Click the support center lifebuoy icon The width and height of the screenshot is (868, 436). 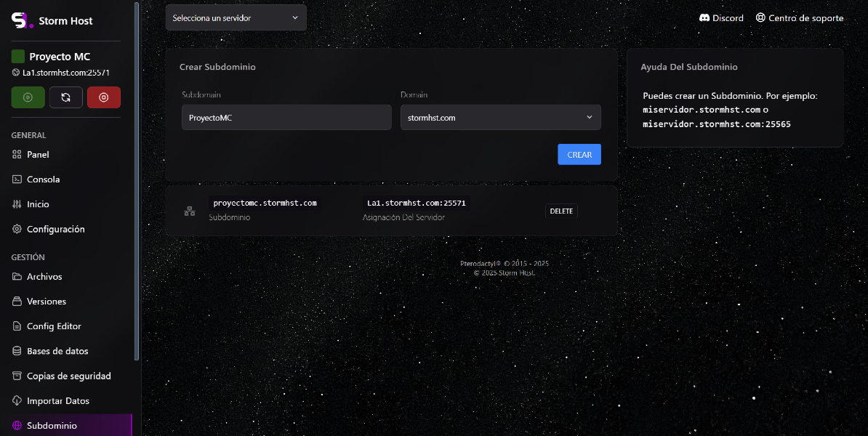(760, 17)
